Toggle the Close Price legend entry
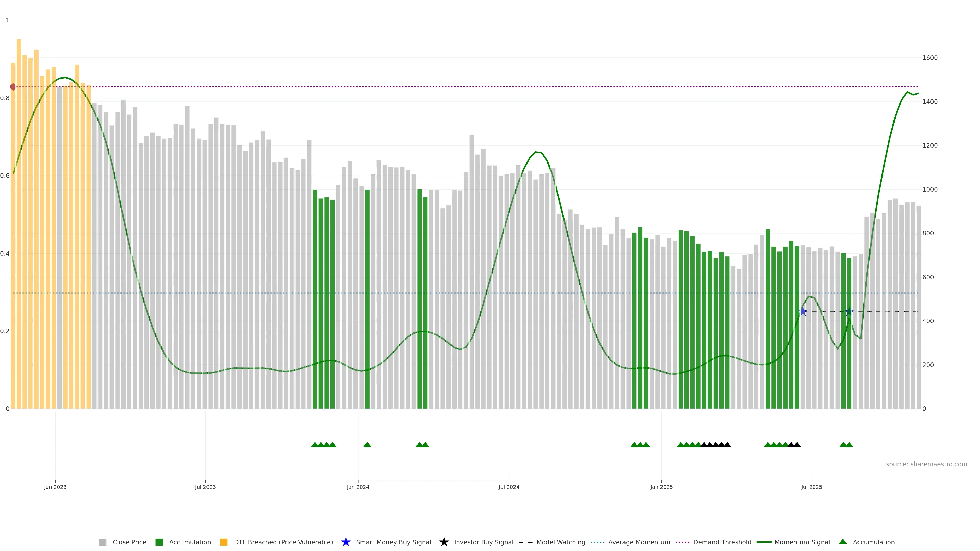Viewport: 980px width, 551px height. pyautogui.click(x=129, y=542)
